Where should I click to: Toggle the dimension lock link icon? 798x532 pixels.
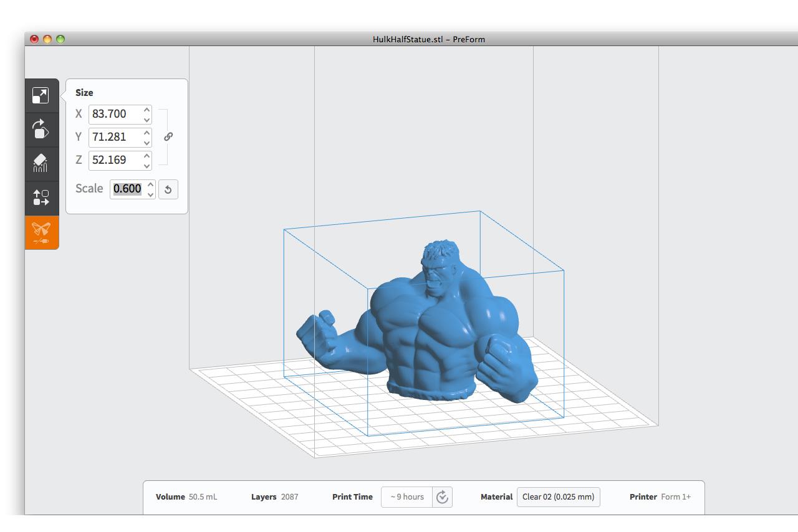(x=168, y=136)
